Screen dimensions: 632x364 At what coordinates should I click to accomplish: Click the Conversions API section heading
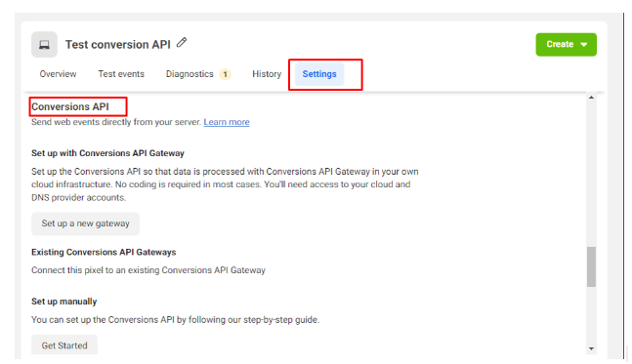pyautogui.click(x=70, y=106)
